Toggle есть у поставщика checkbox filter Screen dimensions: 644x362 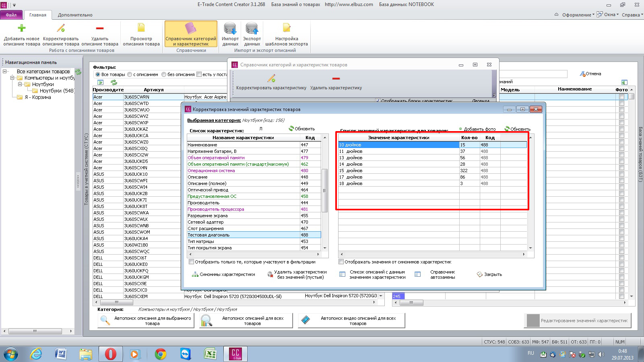click(x=199, y=74)
